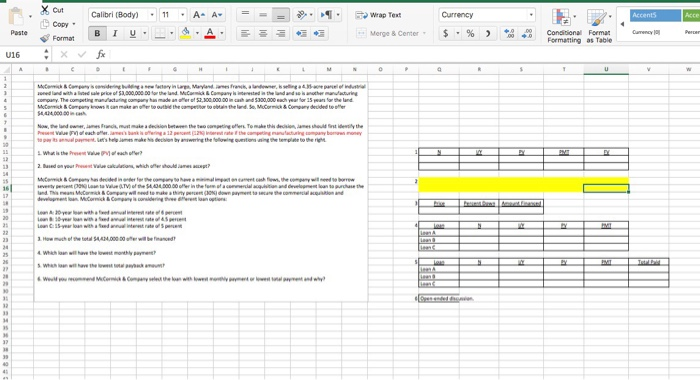Open Insert Function fx button

101,54
